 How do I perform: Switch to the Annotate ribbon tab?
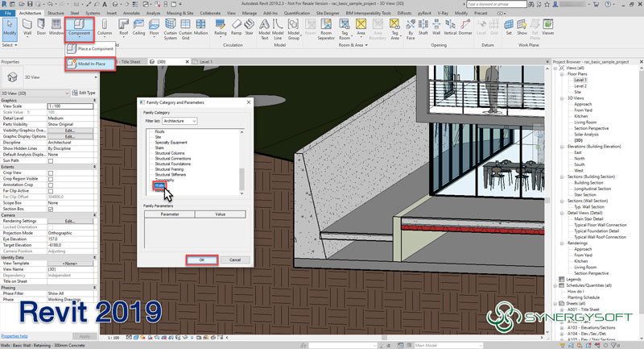[x=131, y=13]
